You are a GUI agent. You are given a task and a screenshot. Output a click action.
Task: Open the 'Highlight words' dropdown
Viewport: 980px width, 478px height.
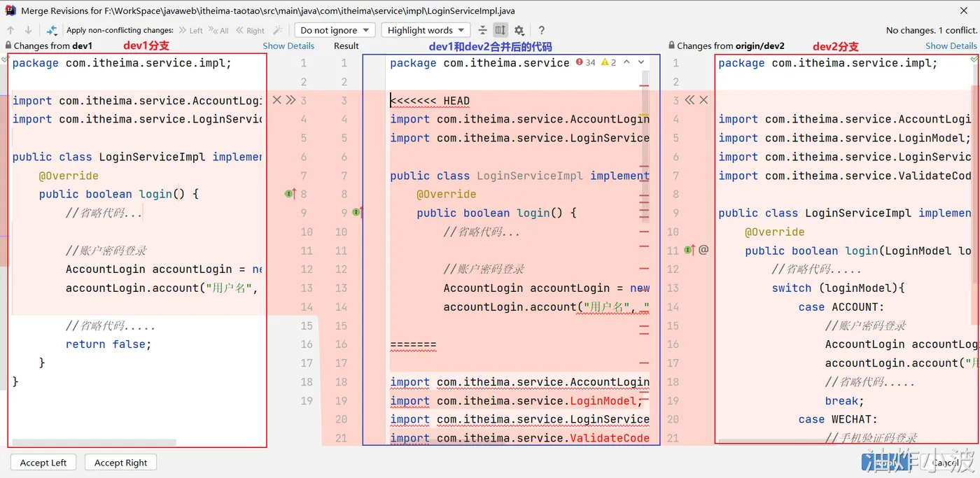tap(426, 30)
